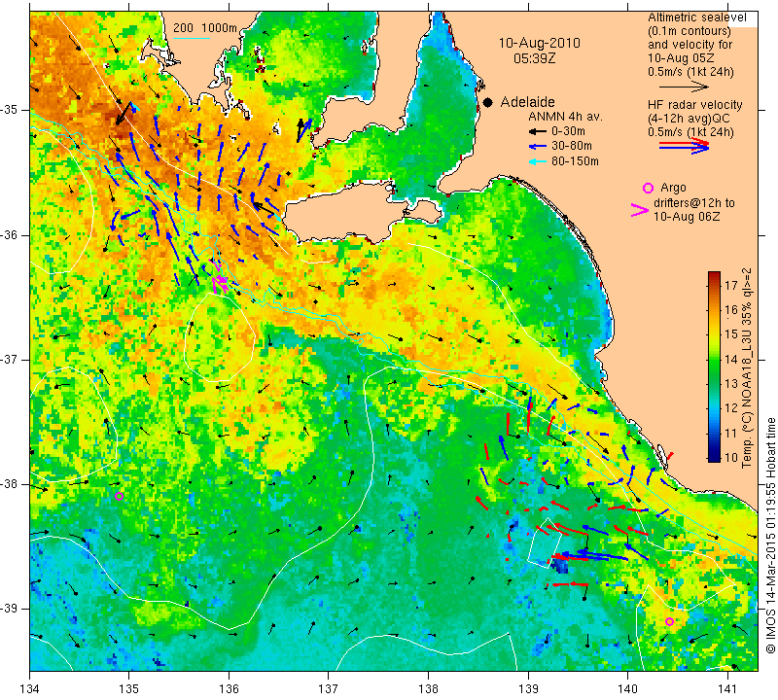Click the dark blue 10 degree end of colorbar
This screenshot has width=778, height=700.
[x=714, y=457]
